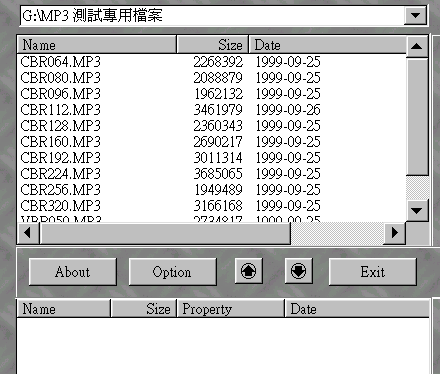Click the up-arrow icon button

(248, 271)
